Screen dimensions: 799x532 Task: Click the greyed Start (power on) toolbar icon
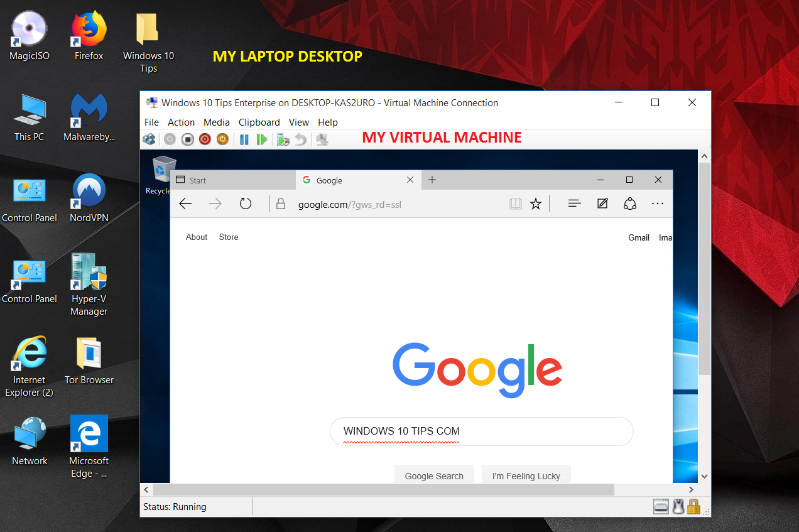170,139
